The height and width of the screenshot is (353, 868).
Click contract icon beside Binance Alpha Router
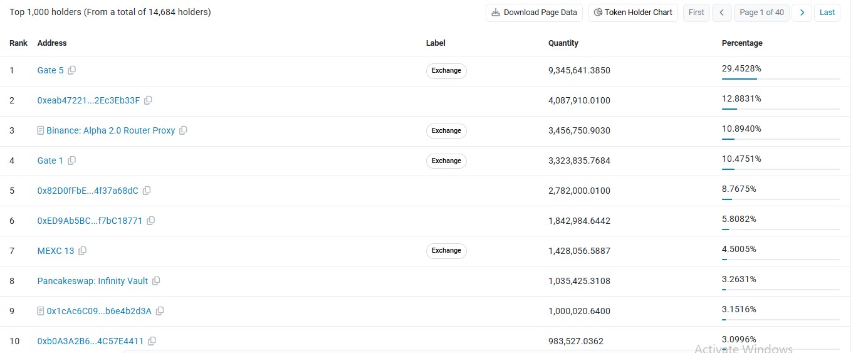point(41,130)
